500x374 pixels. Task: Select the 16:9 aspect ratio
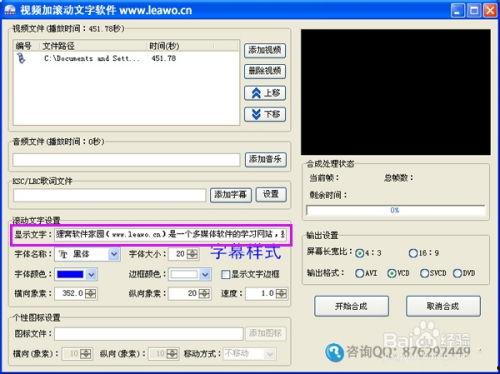[413, 253]
